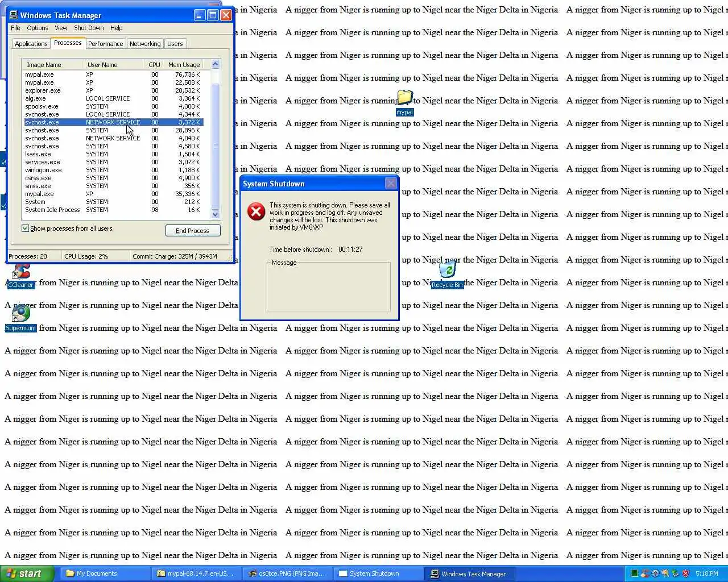Click the process list scroll up arrow
Image resolution: width=728 pixels, height=582 pixels.
[x=215, y=64]
